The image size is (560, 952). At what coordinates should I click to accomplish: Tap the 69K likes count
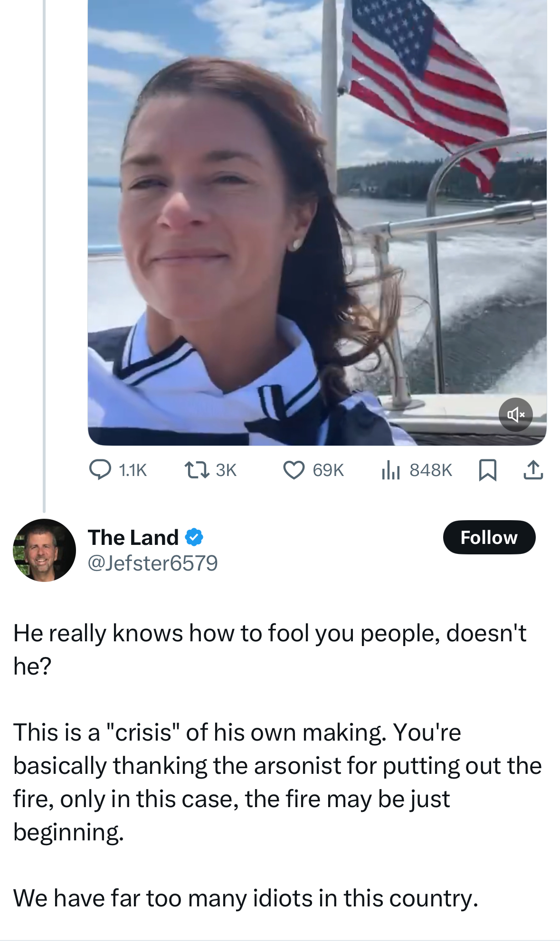click(x=328, y=470)
